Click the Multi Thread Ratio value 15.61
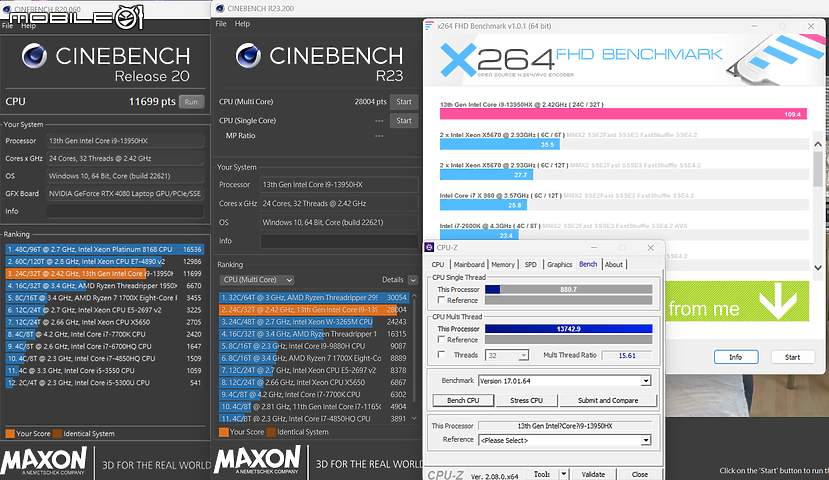Screen dimensions: 829x480 [x=627, y=355]
